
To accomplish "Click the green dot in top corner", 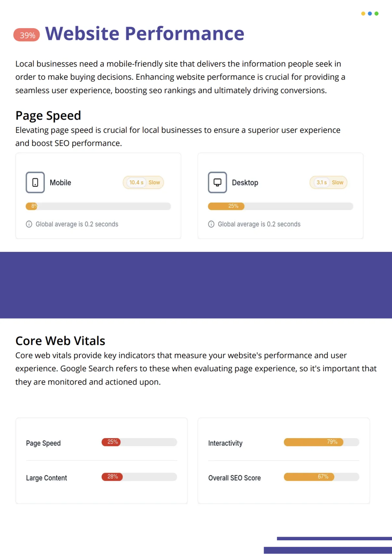I will [377, 14].
